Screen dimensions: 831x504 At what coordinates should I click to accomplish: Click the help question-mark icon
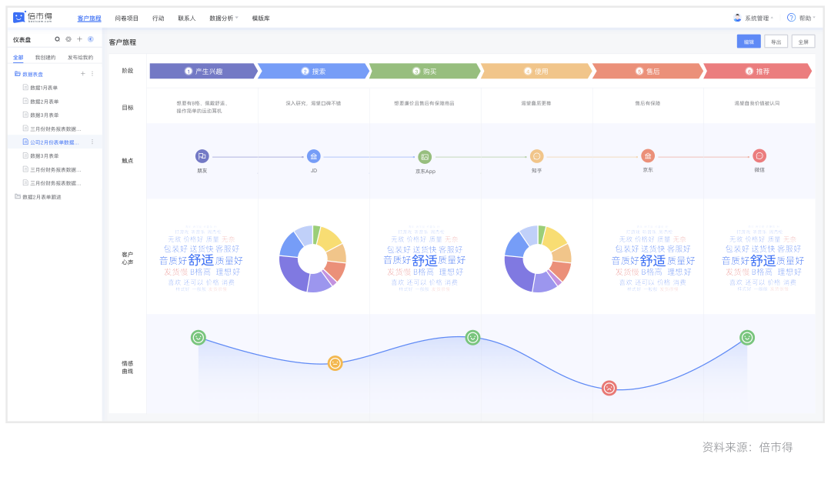[x=791, y=18]
